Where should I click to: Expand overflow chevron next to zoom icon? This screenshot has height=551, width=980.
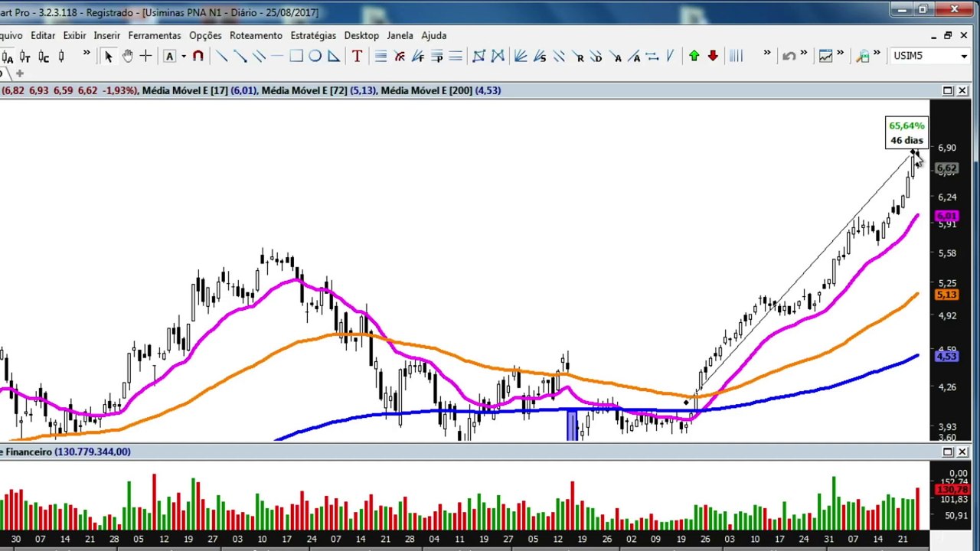(877, 54)
